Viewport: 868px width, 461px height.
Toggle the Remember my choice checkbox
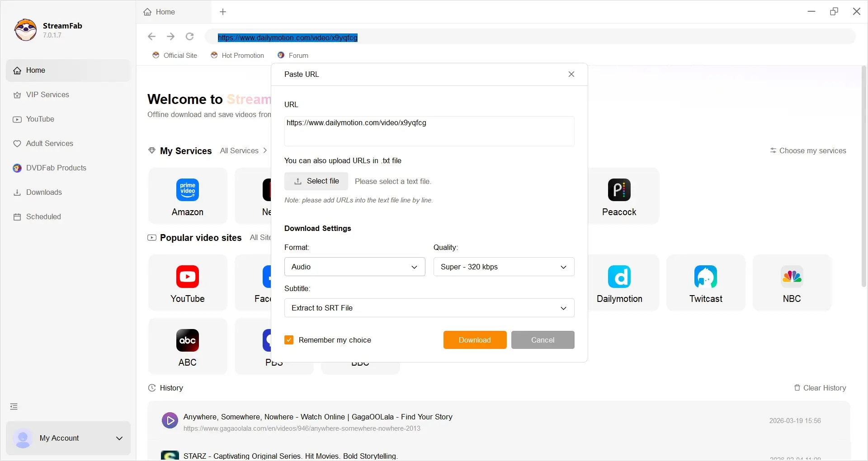point(289,340)
